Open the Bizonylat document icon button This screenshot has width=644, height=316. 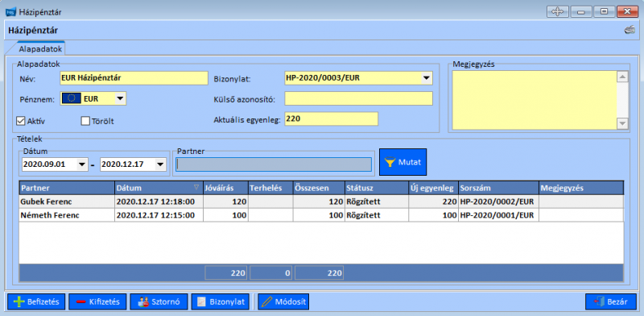[201, 301]
